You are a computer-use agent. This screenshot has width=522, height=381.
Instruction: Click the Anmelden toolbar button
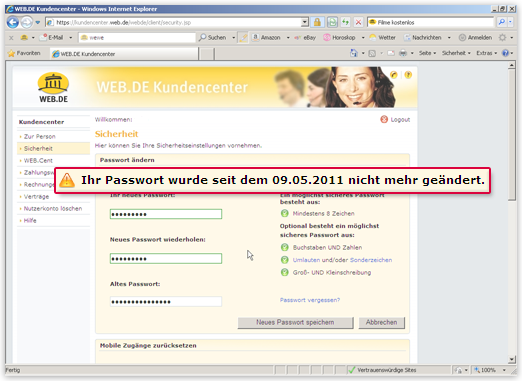pyautogui.click(x=475, y=38)
